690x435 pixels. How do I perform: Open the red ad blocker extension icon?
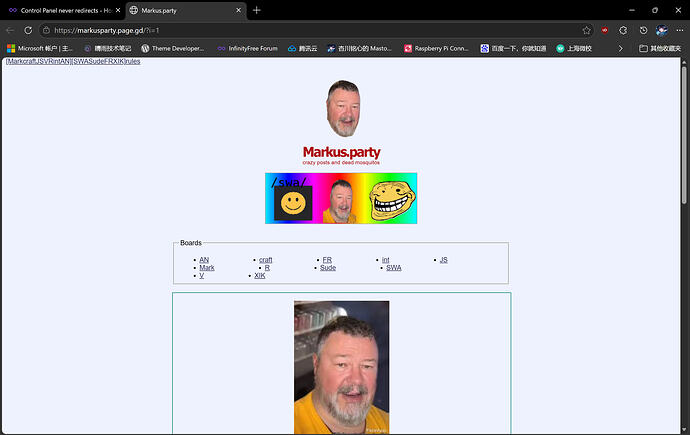[605, 30]
